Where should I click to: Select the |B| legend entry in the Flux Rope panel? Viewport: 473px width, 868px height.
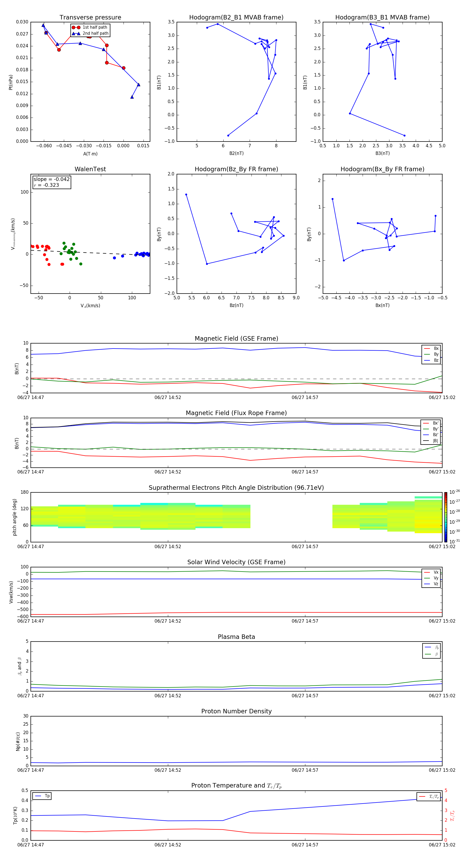point(431,441)
